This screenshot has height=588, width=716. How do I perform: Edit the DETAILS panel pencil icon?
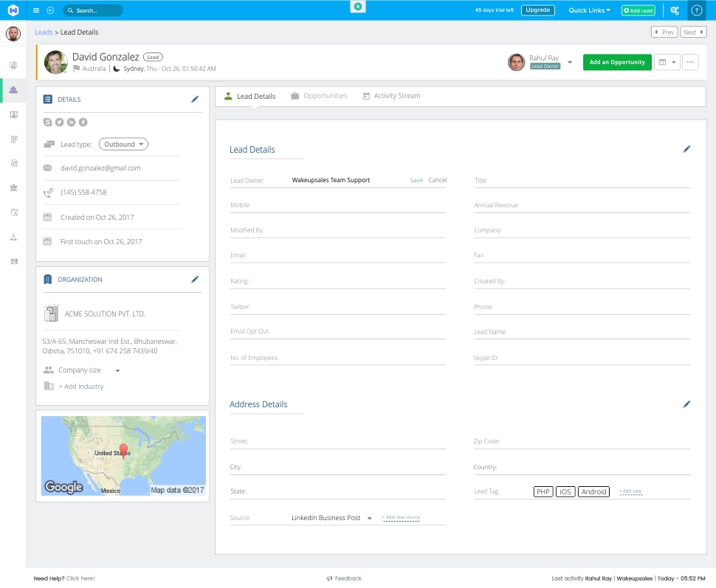click(195, 99)
